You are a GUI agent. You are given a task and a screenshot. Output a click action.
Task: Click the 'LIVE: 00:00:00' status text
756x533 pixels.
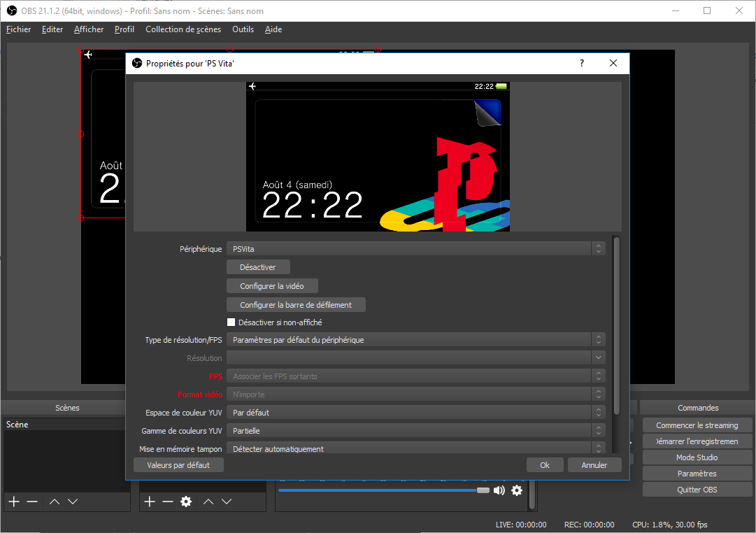(521, 525)
